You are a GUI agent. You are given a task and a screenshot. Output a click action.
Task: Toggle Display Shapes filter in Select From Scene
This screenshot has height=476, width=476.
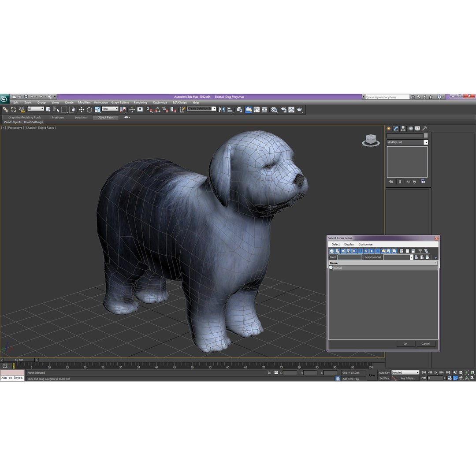click(338, 251)
